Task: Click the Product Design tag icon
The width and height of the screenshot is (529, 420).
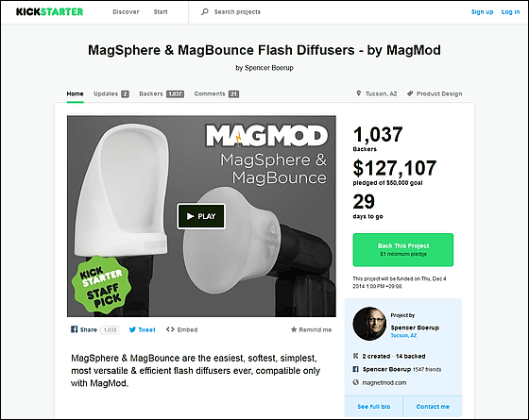Action: [x=410, y=93]
